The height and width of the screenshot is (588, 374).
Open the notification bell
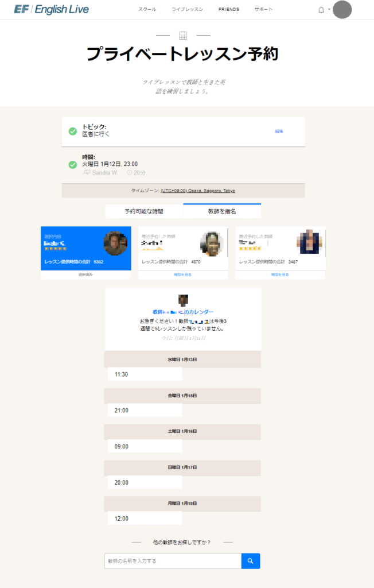click(x=321, y=10)
